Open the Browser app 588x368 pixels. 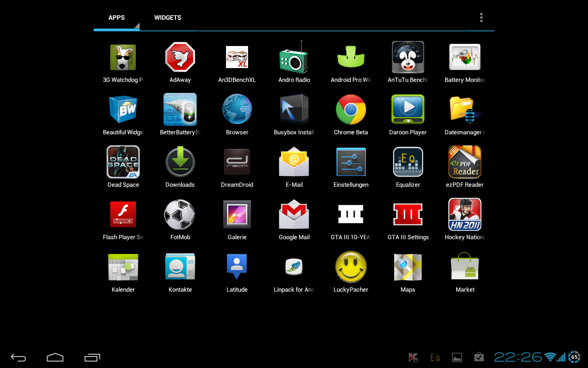coord(237,110)
